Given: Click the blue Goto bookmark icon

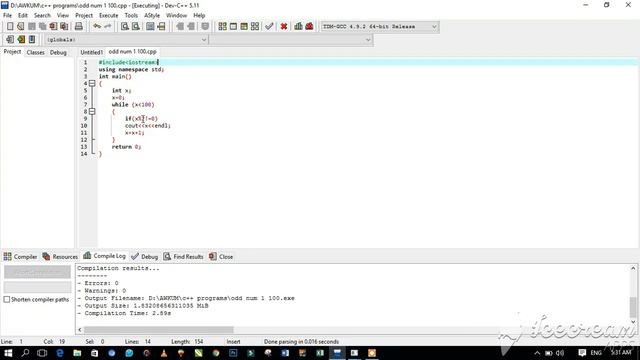Looking at the screenshot, I should coord(32,40).
